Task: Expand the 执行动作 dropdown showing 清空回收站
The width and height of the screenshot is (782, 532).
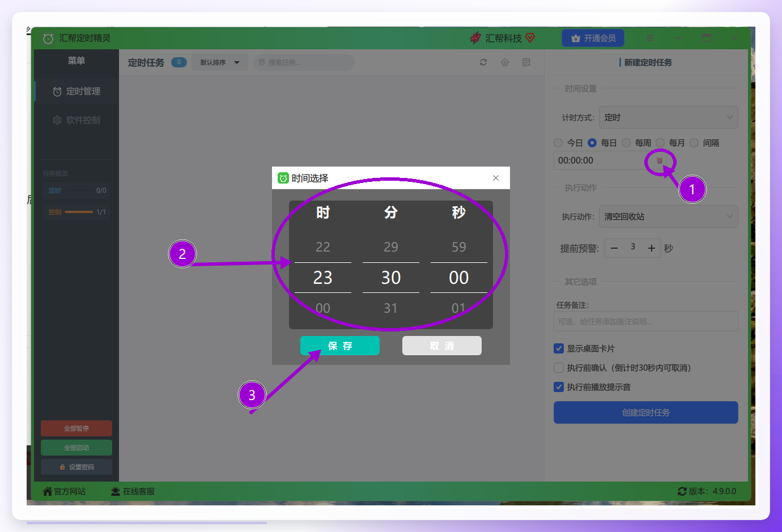Action: click(x=669, y=216)
